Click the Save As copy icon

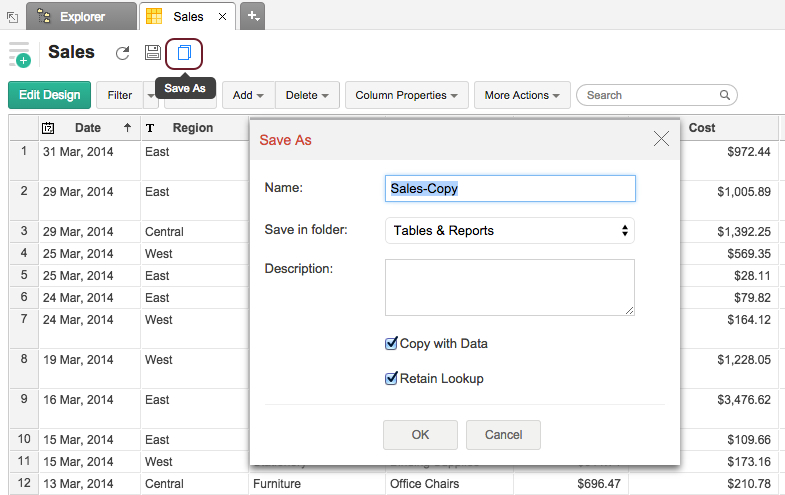point(183,53)
